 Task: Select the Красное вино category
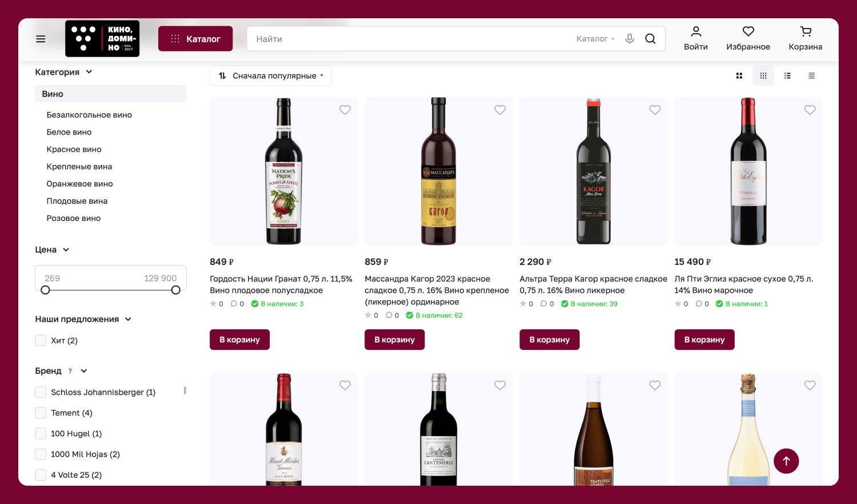tap(74, 150)
